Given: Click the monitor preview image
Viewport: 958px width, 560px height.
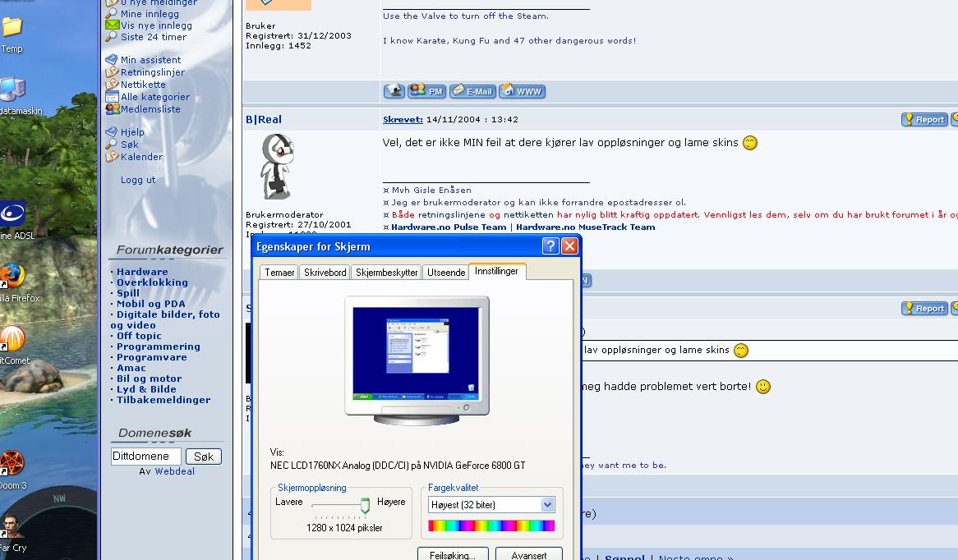Looking at the screenshot, I should 417,360.
